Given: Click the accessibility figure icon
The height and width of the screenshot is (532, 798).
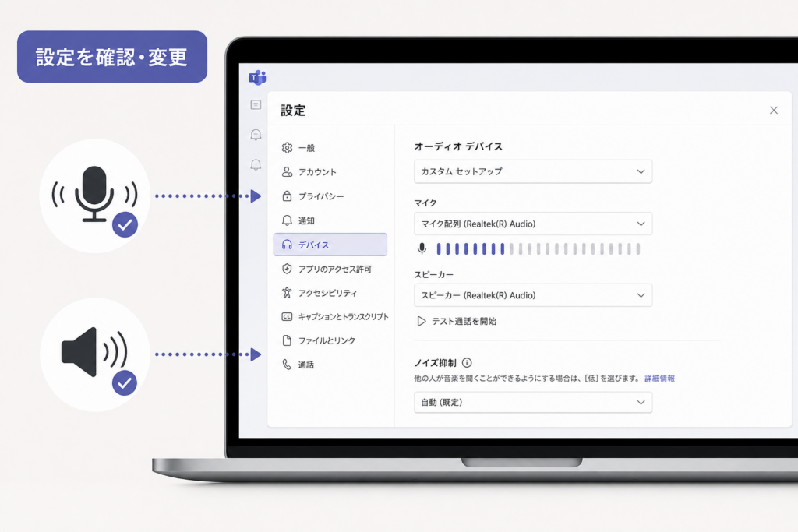Looking at the screenshot, I should click(287, 292).
